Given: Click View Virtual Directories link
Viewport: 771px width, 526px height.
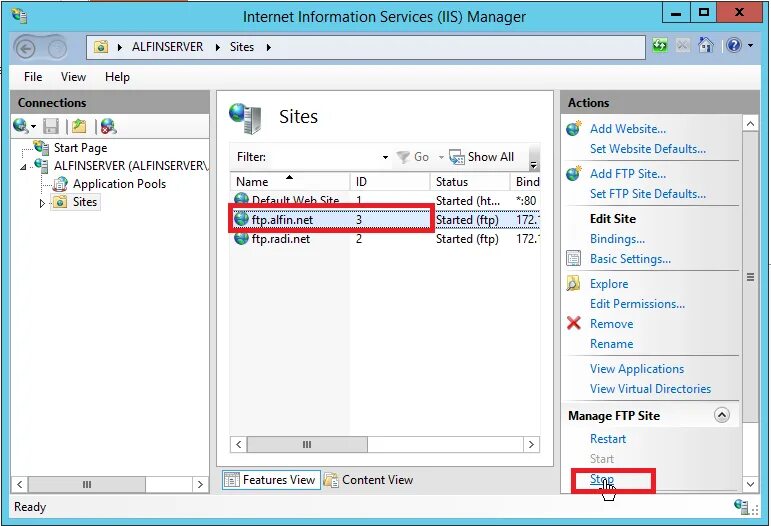Looking at the screenshot, I should (x=650, y=389).
